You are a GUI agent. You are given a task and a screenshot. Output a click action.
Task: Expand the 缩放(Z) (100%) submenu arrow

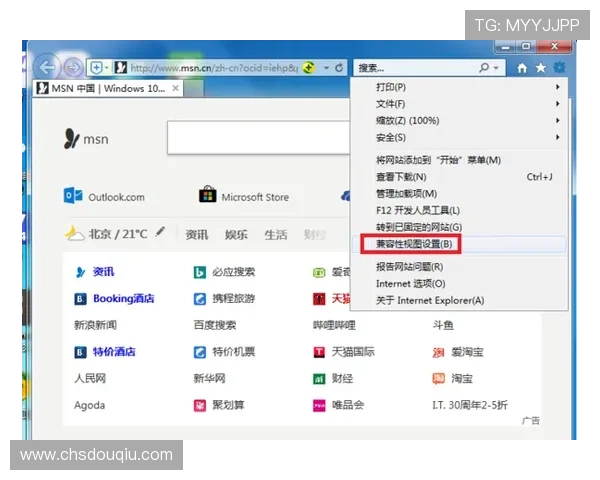pyautogui.click(x=558, y=121)
